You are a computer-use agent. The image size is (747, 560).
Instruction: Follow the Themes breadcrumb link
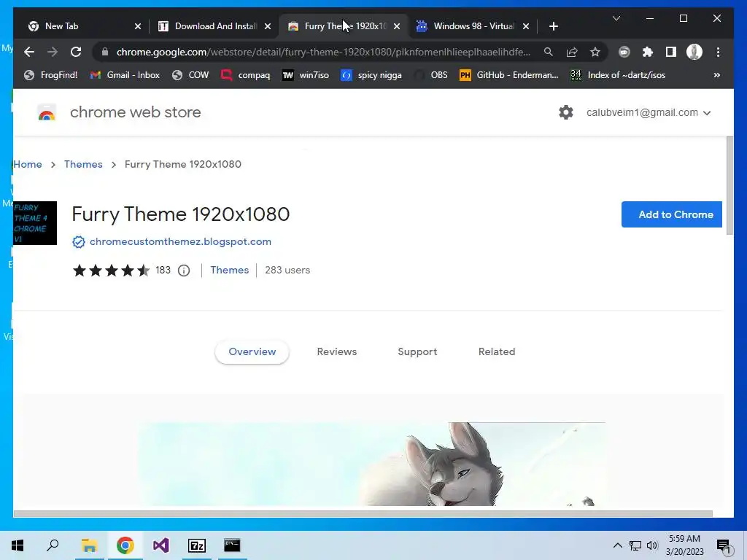click(x=83, y=164)
